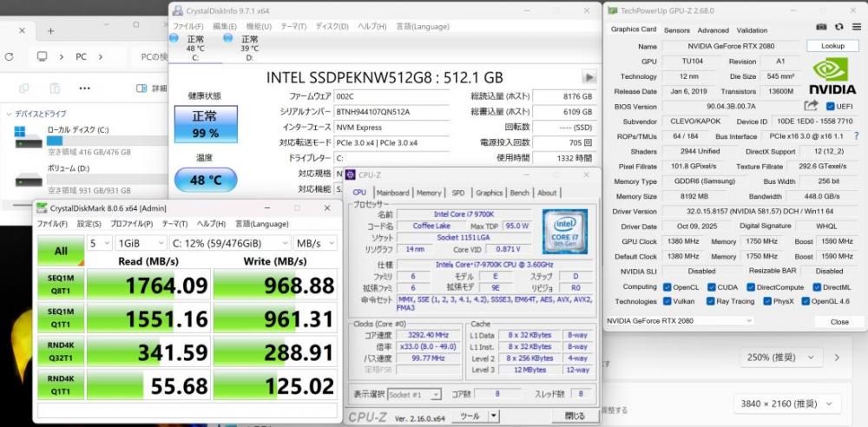Switch to the Sensors tab in GPU-Z
Screen dimensions: 868x427
[x=676, y=30]
